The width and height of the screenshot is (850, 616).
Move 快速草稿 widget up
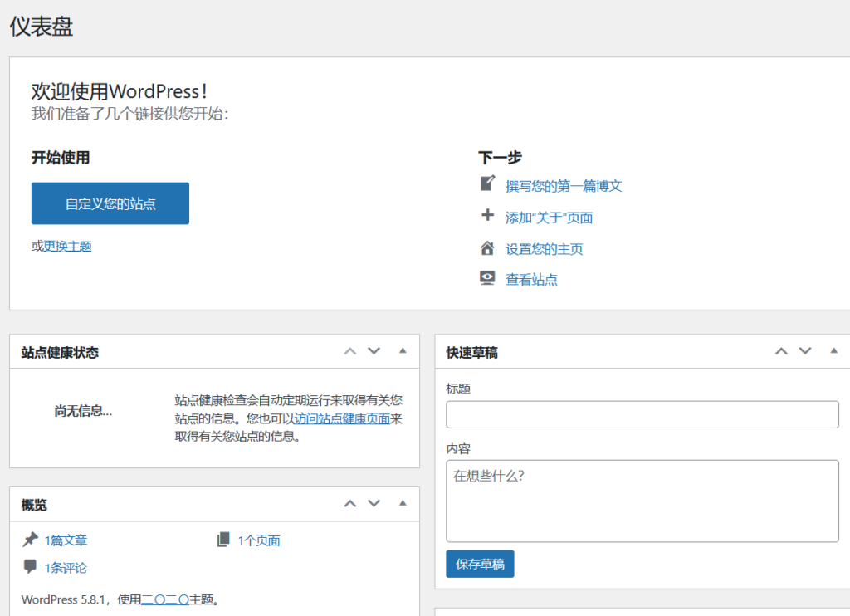[x=781, y=351]
